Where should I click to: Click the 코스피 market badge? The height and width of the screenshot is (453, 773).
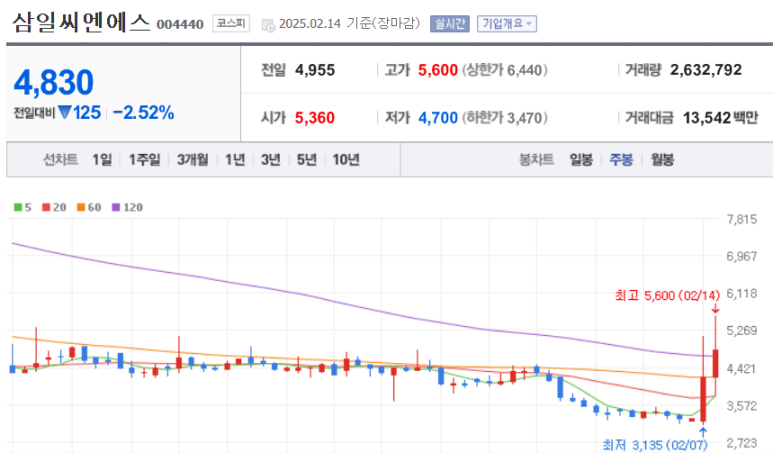pos(231,24)
